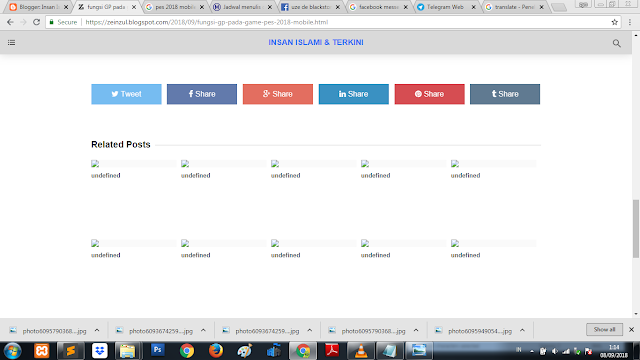Share the post on LinkedIn

point(353,94)
